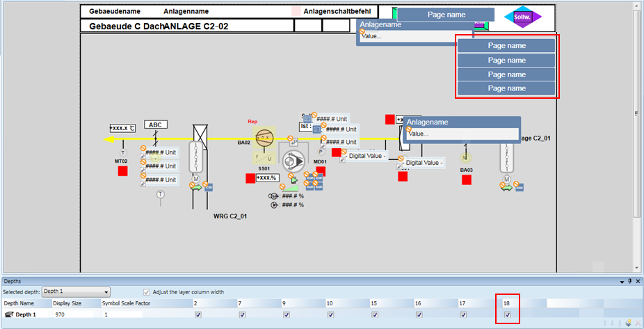Pin the Depths panel

click(x=629, y=281)
